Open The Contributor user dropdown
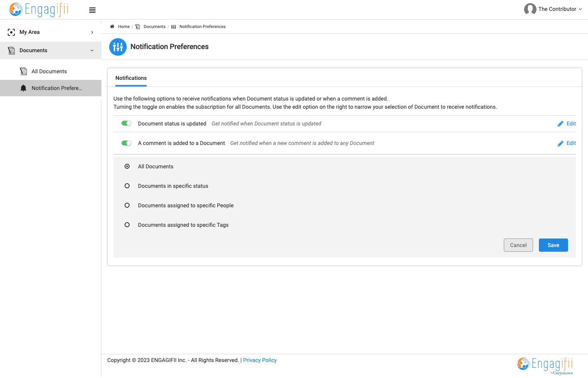The width and height of the screenshot is (588, 378). [x=553, y=9]
